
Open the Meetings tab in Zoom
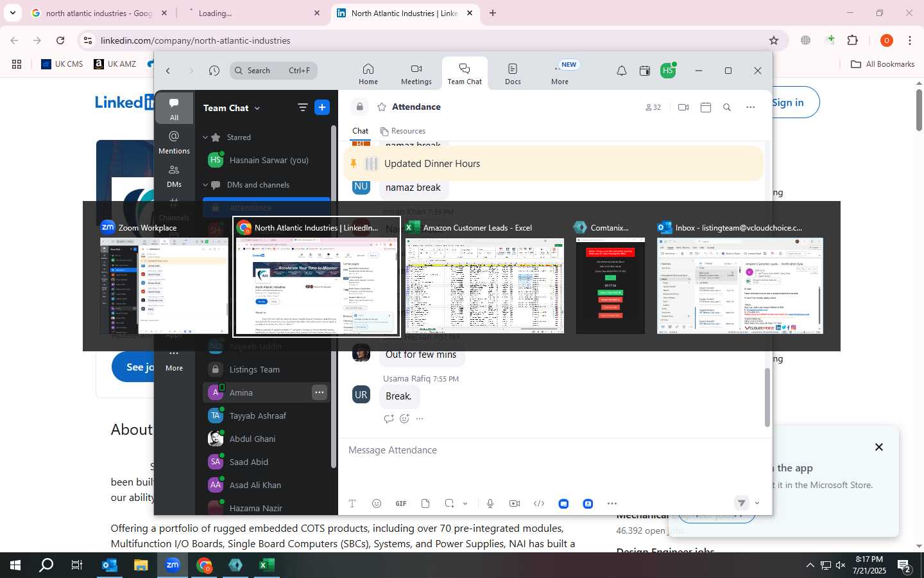416,73
